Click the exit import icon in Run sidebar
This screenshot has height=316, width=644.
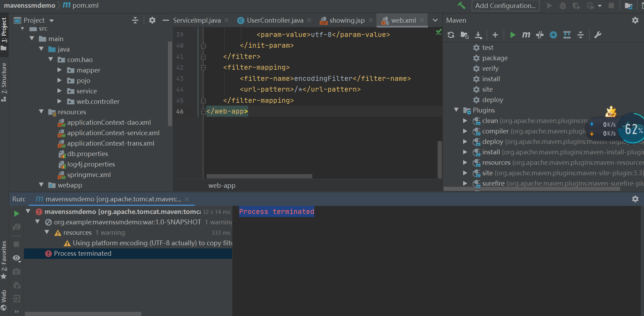[16, 299]
